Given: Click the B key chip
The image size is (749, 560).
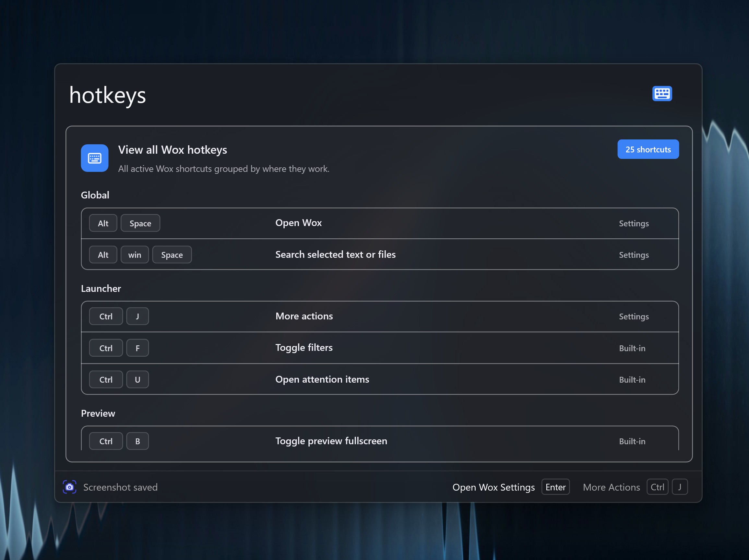Looking at the screenshot, I should coord(137,441).
